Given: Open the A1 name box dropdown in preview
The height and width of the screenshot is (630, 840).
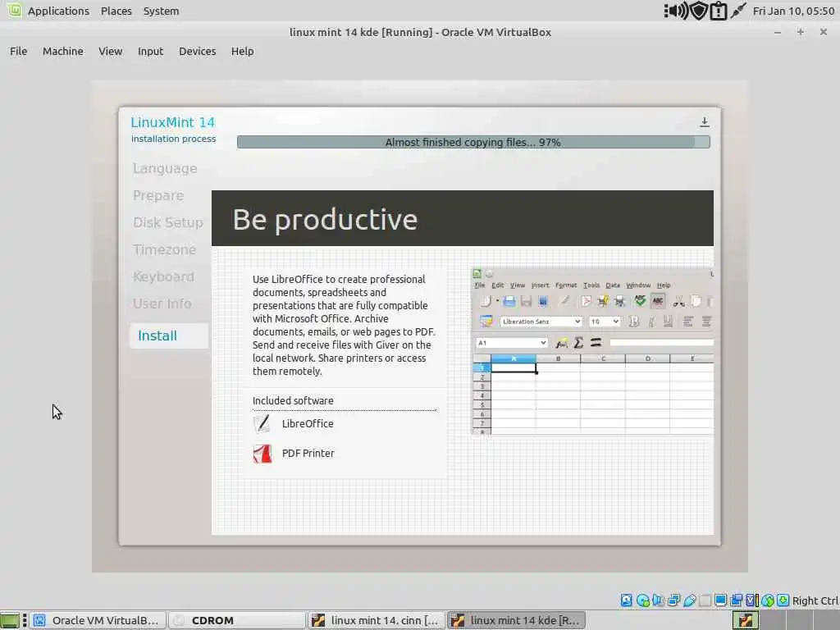Looking at the screenshot, I should point(543,343).
